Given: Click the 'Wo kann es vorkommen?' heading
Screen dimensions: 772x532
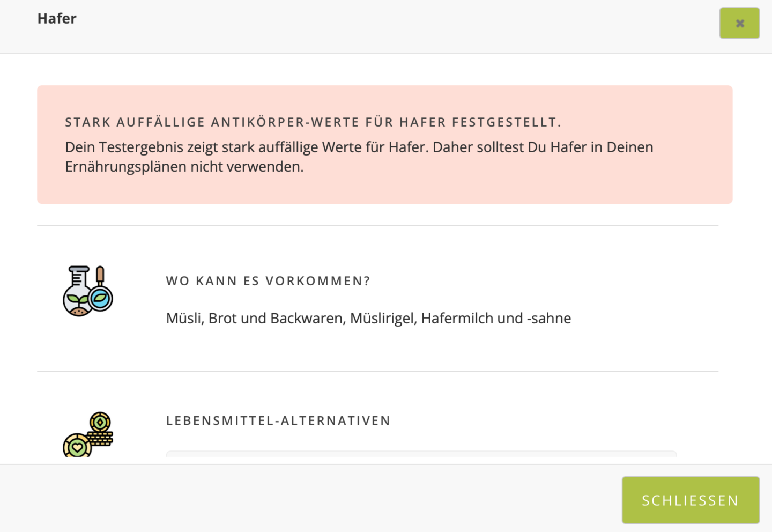Looking at the screenshot, I should point(268,281).
